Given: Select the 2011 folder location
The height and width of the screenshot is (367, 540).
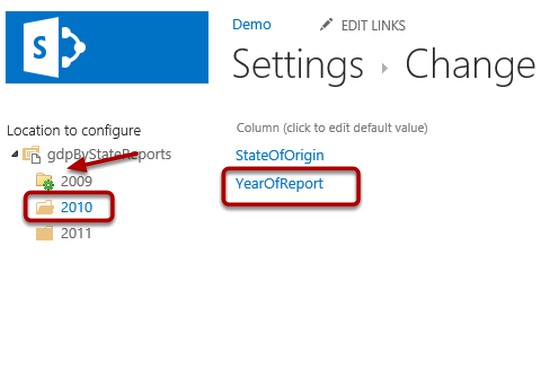Looking at the screenshot, I should pos(76,233).
